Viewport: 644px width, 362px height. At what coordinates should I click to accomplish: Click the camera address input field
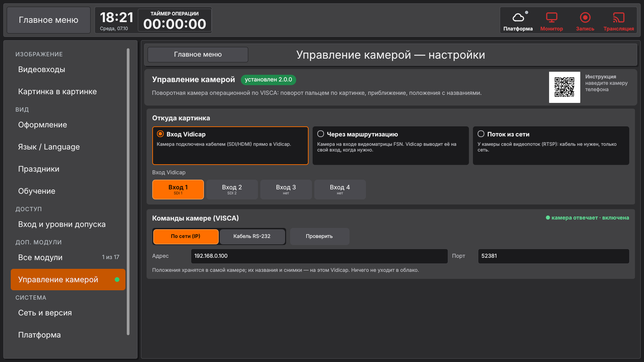point(319,256)
